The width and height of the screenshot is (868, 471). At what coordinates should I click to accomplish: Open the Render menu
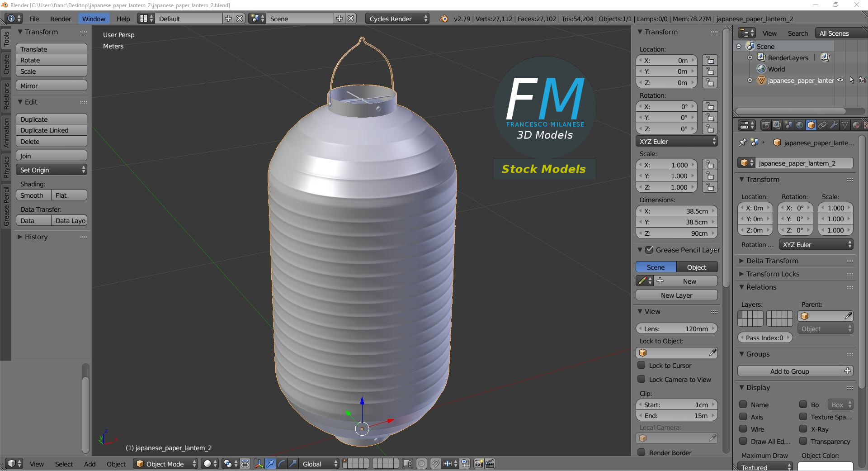click(x=61, y=19)
